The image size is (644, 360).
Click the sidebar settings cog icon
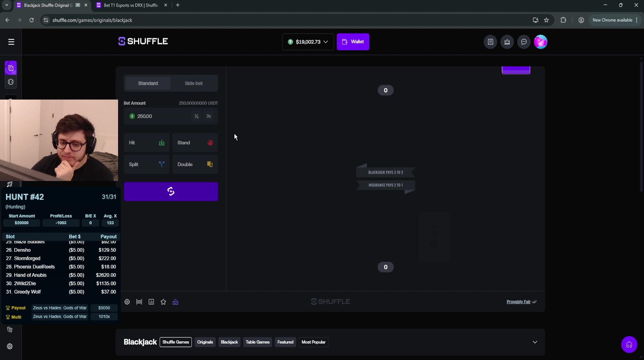pyautogui.click(x=10, y=346)
